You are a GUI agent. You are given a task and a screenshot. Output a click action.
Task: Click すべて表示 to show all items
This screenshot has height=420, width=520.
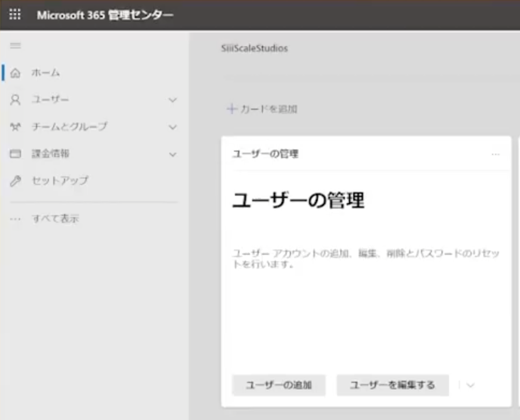(x=55, y=219)
